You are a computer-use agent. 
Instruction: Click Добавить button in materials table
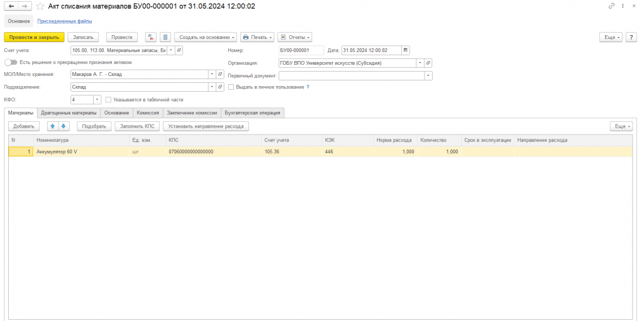(24, 126)
